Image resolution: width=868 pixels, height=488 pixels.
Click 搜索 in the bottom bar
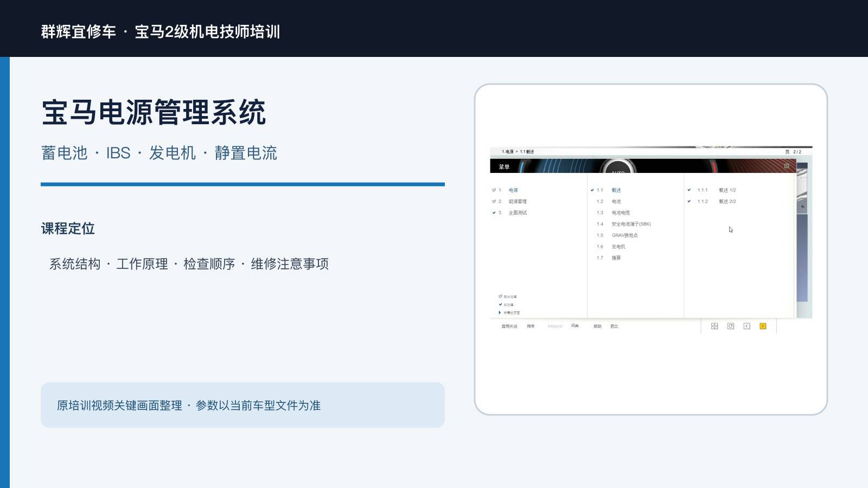(531, 326)
